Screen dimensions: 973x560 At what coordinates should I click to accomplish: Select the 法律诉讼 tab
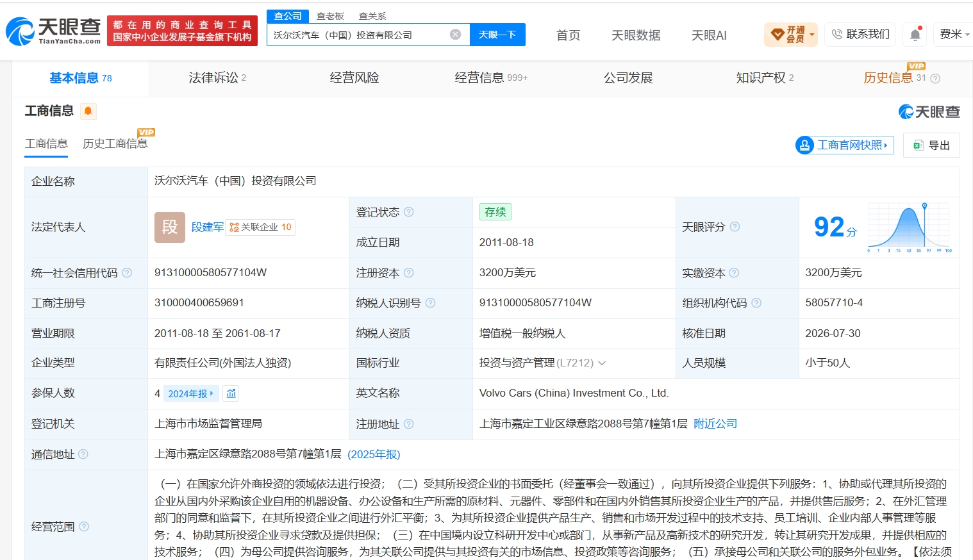coord(217,78)
